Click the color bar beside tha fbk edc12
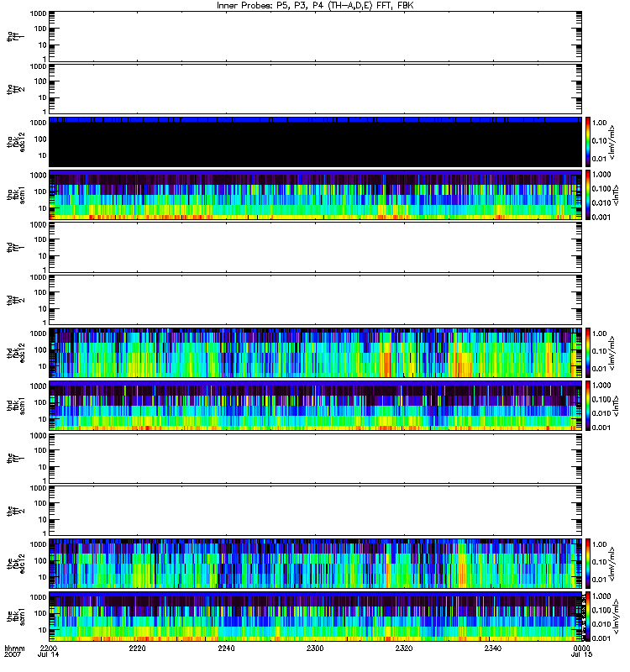The width and height of the screenshot is (630, 672). [x=588, y=142]
